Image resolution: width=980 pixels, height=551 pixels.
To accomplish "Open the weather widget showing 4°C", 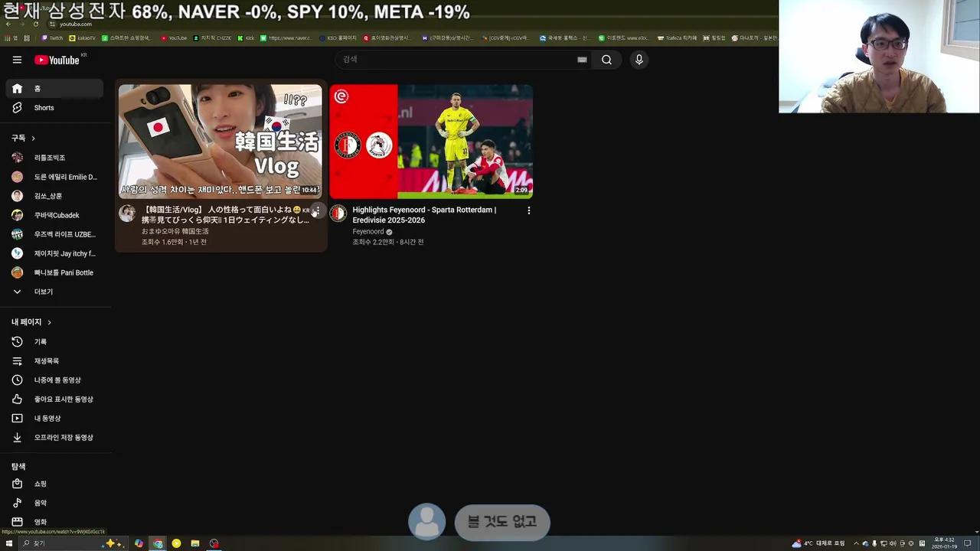I will [818, 543].
